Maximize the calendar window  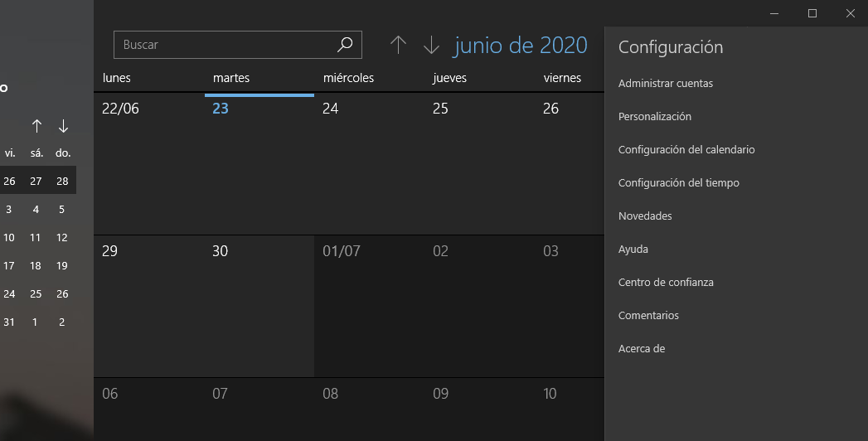812,13
